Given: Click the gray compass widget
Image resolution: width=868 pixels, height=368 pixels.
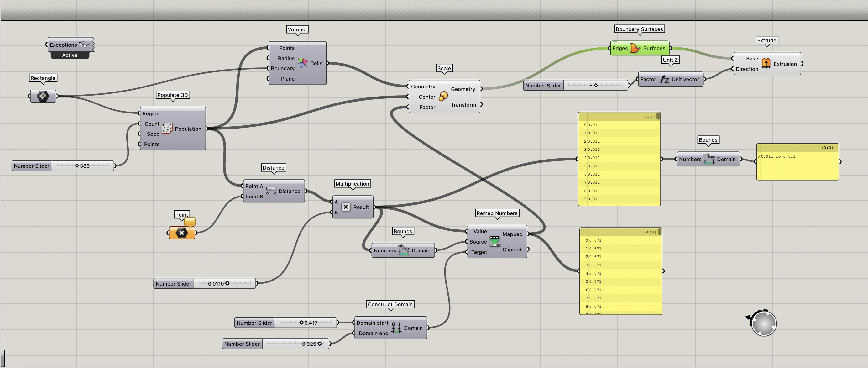Looking at the screenshot, I should (x=764, y=323).
